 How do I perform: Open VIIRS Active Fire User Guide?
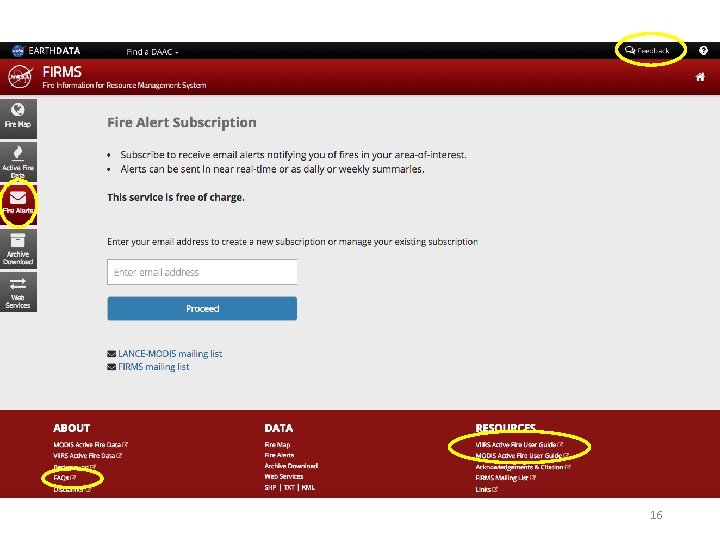coord(519,444)
